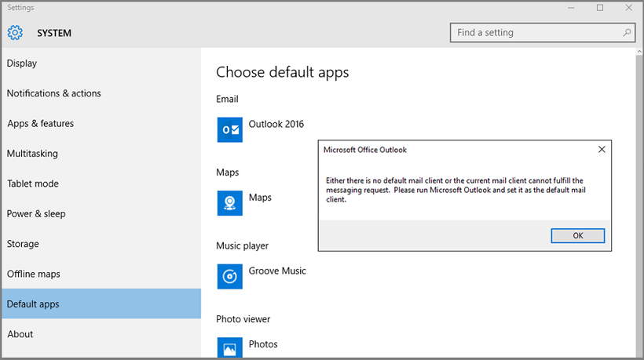Click OK in the Outlook error dialog
The width and height of the screenshot is (644, 360).
point(577,236)
